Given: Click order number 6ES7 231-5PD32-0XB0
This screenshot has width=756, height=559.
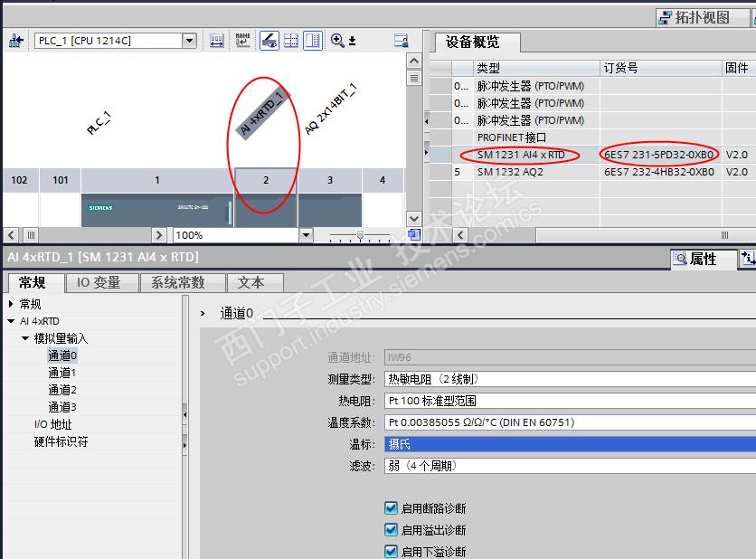Looking at the screenshot, I should click(x=658, y=155).
